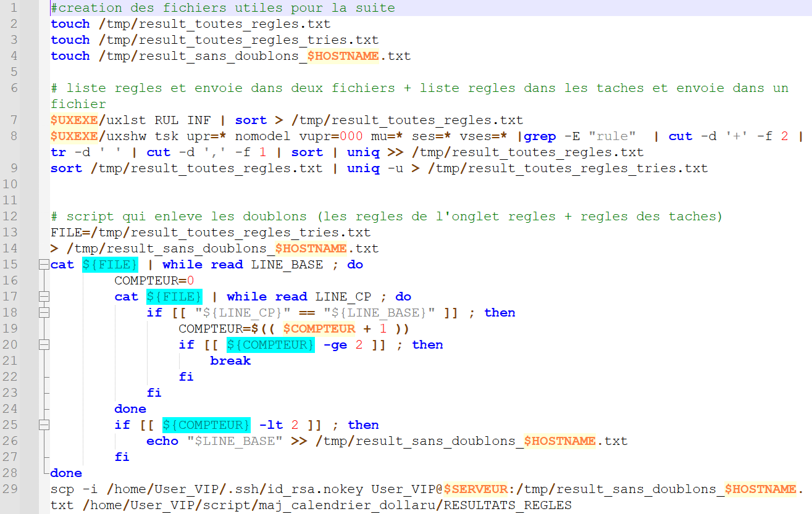Click line number 13 in the margin
Screen dimensions: 812x514
click(10, 233)
